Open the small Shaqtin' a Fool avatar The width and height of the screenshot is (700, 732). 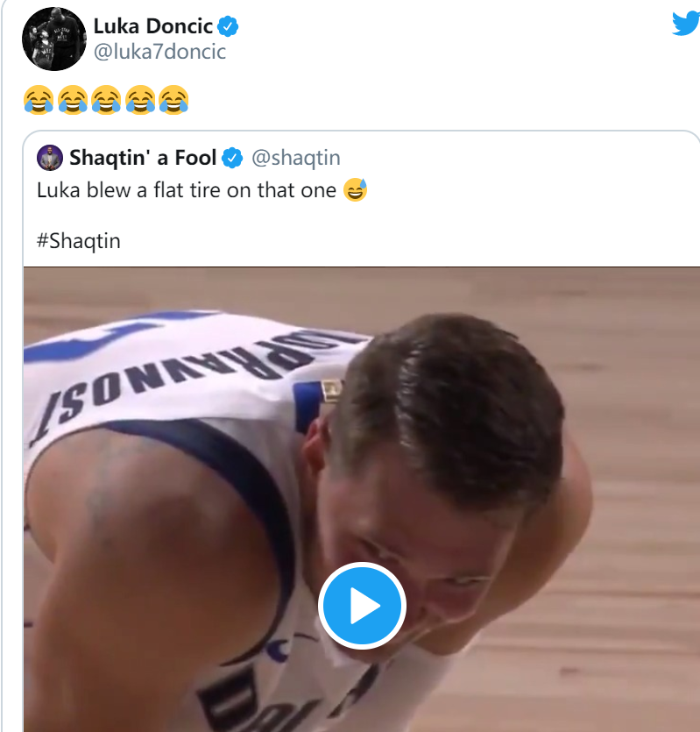click(x=49, y=158)
